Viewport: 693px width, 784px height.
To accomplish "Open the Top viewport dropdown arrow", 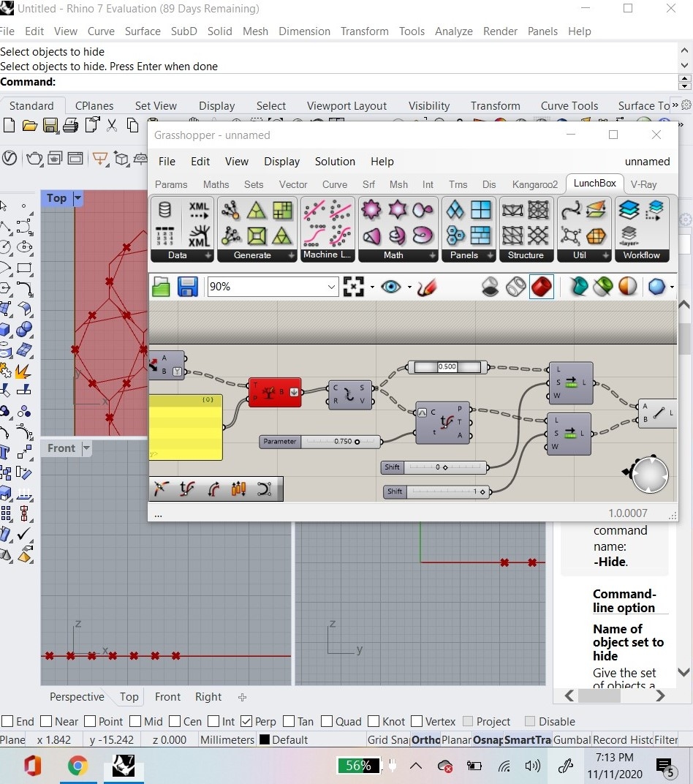I will [x=77, y=198].
